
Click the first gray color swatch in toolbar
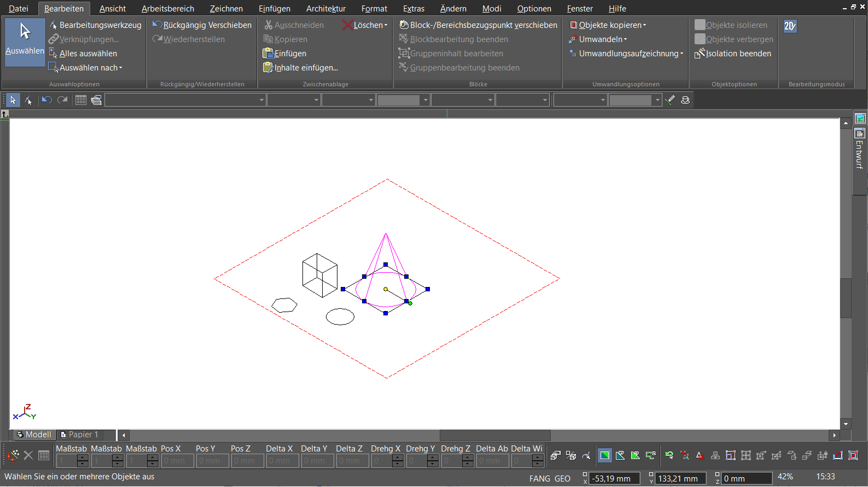tap(399, 100)
